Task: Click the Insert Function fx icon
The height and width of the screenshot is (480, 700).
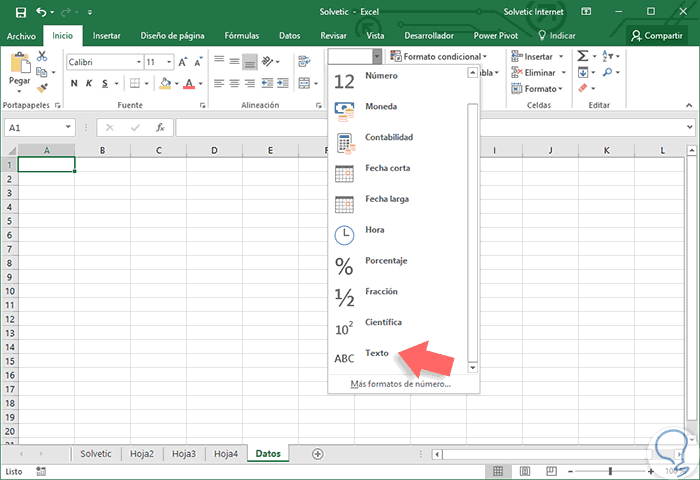Action: tap(159, 128)
